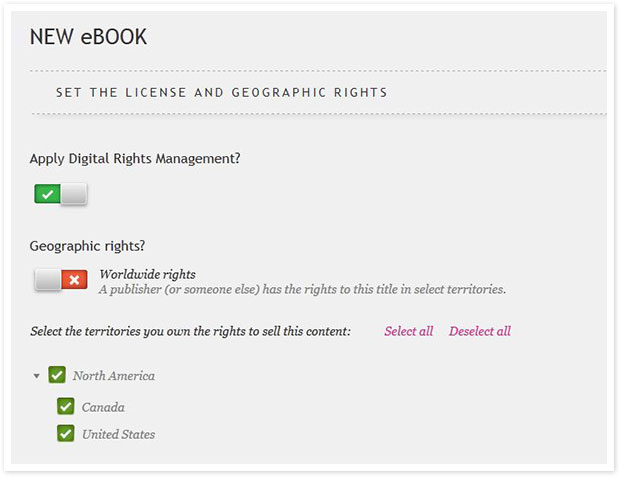Screen dimensions: 620x477
Task: Click the Select the territories instruction text
Action: (x=191, y=331)
